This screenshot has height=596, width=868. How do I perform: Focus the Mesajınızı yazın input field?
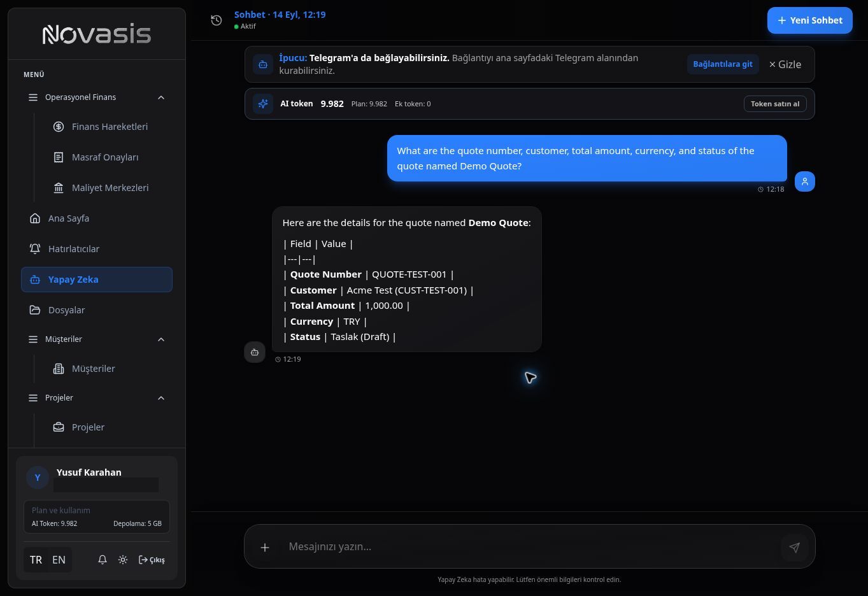click(x=530, y=547)
